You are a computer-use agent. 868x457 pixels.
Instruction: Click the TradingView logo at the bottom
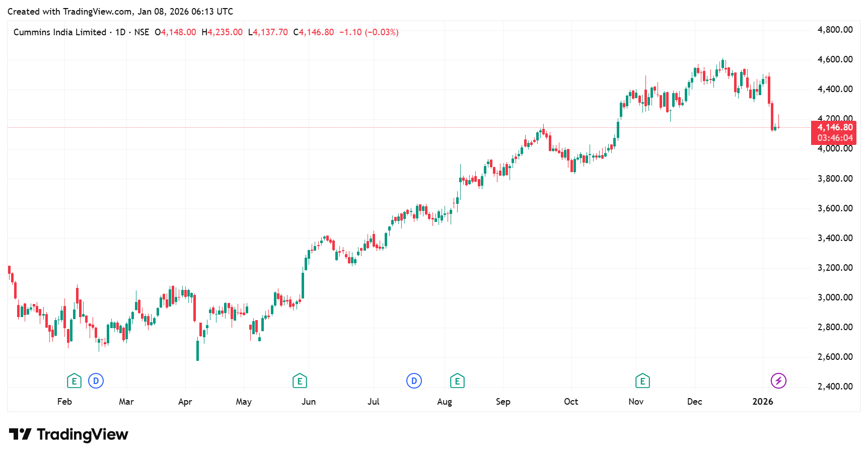tap(68, 434)
